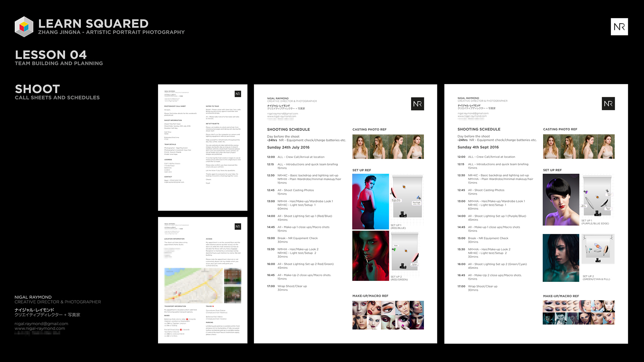Select the blurred map on the location page
This screenshot has height=362, width=644.
point(194,286)
